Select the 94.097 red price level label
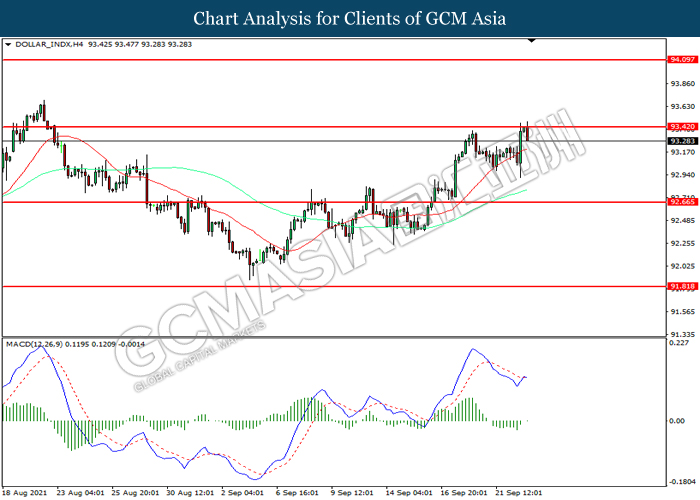 [682, 59]
